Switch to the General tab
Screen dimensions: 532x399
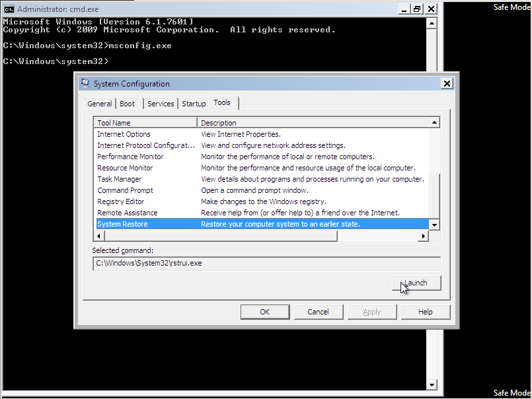pos(100,104)
